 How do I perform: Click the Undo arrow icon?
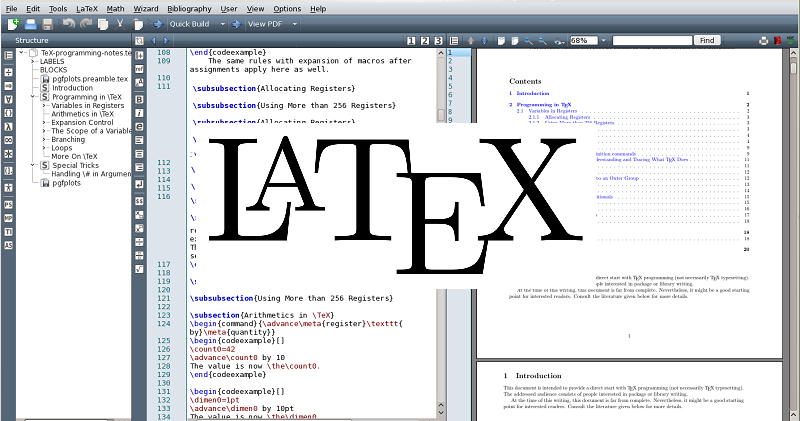tap(69, 23)
